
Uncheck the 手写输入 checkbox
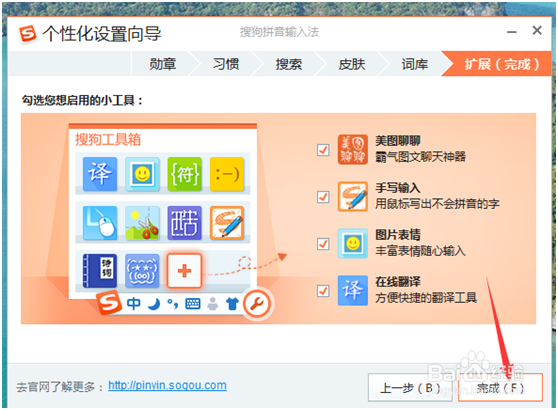coord(323,197)
